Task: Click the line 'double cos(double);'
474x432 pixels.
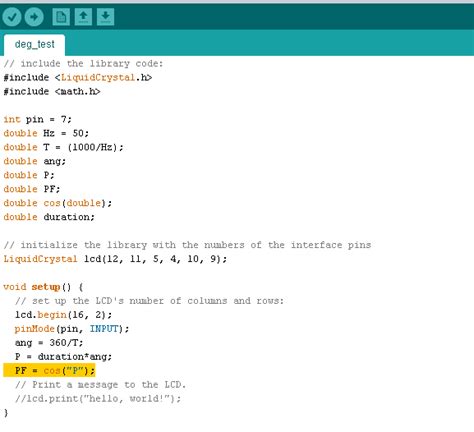Action: (58, 203)
